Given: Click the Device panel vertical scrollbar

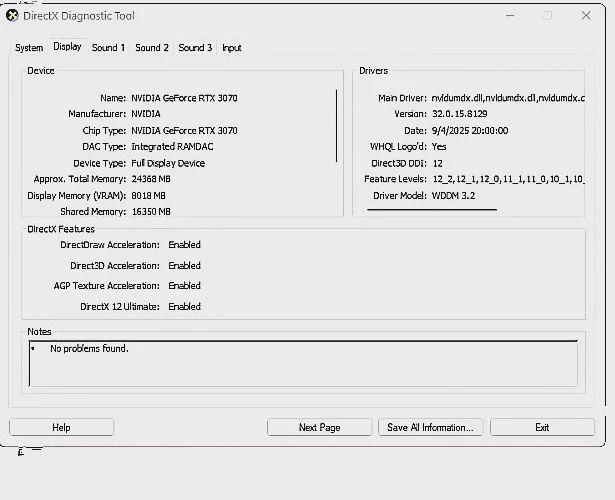Looking at the screenshot, I should coord(337,126).
